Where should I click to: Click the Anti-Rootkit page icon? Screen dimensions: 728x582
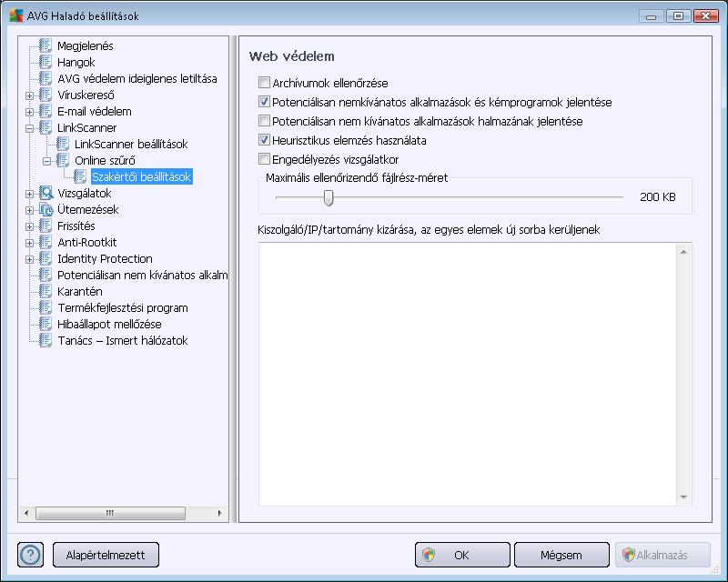point(45,242)
